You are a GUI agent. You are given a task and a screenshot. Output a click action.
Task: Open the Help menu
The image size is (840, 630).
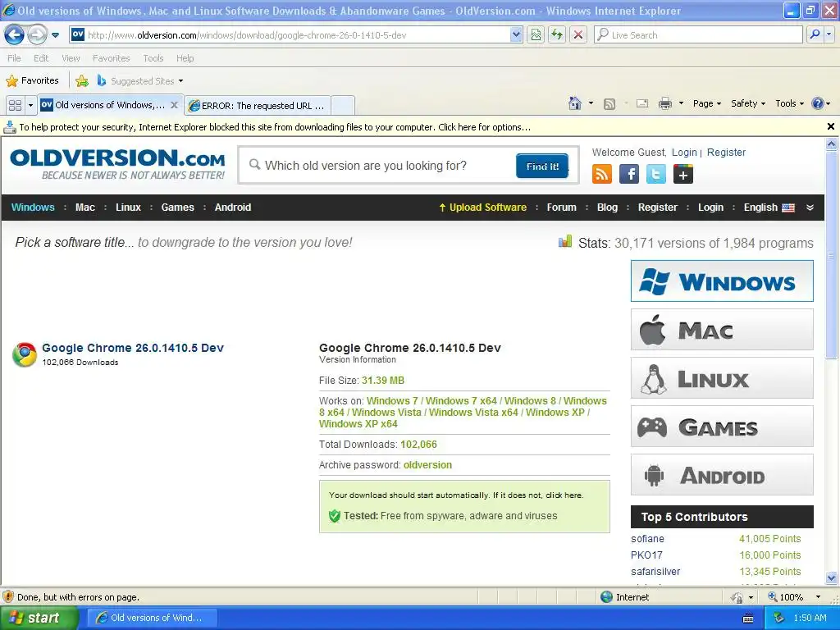185,58
